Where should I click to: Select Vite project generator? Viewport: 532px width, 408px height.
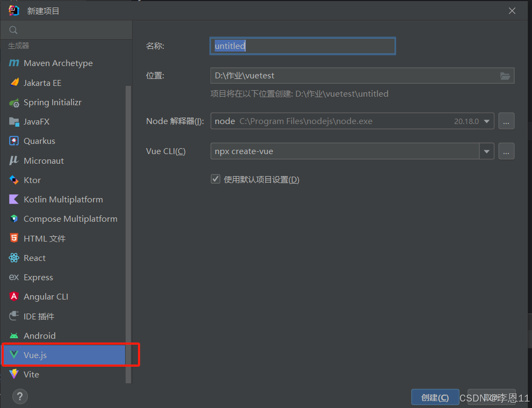point(63,374)
